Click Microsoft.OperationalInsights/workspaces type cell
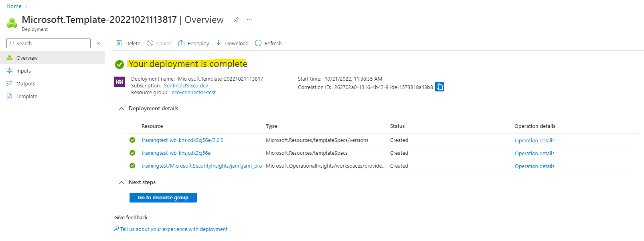 [326, 166]
